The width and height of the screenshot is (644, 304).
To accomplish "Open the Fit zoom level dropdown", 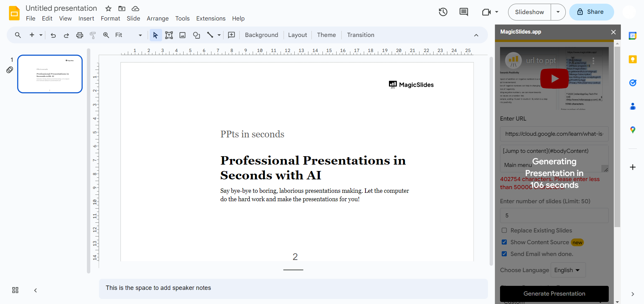I will tap(129, 35).
